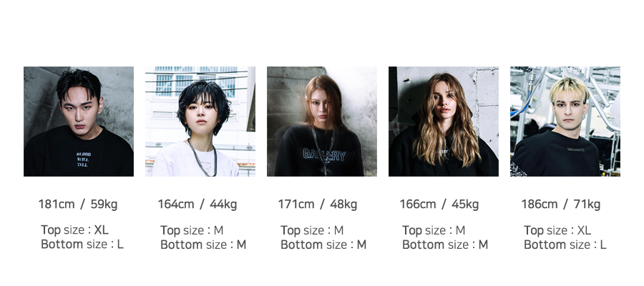Image resolution: width=644 pixels, height=286 pixels.
Task: Click the model photo with long wavy hair
Action: 444,122
